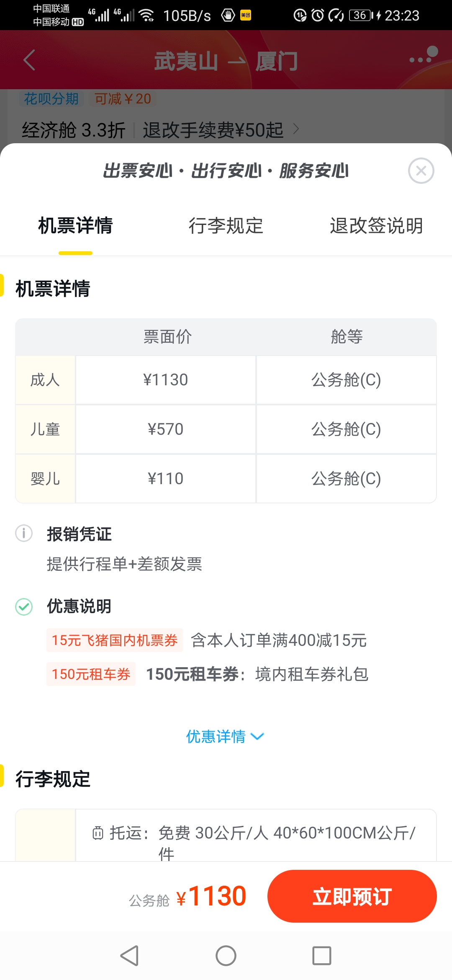Switch to 行李规定 tab
This screenshot has width=452, height=980.
coord(226,226)
